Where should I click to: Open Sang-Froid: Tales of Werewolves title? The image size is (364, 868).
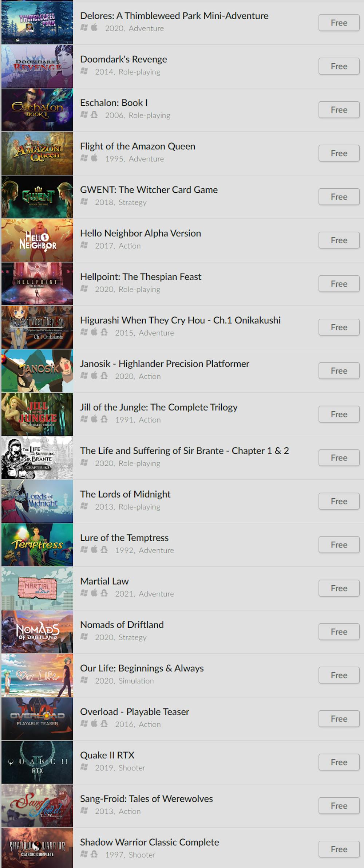click(x=146, y=799)
